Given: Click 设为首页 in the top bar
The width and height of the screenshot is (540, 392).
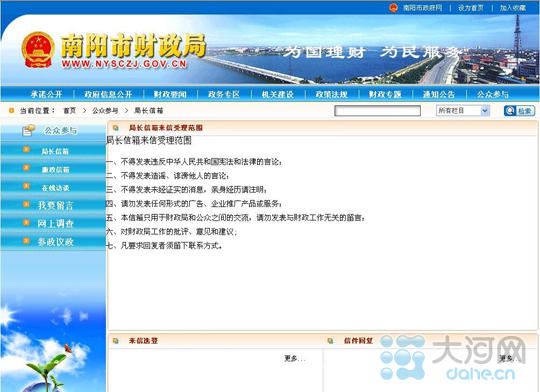Looking at the screenshot, I should pos(471,8).
